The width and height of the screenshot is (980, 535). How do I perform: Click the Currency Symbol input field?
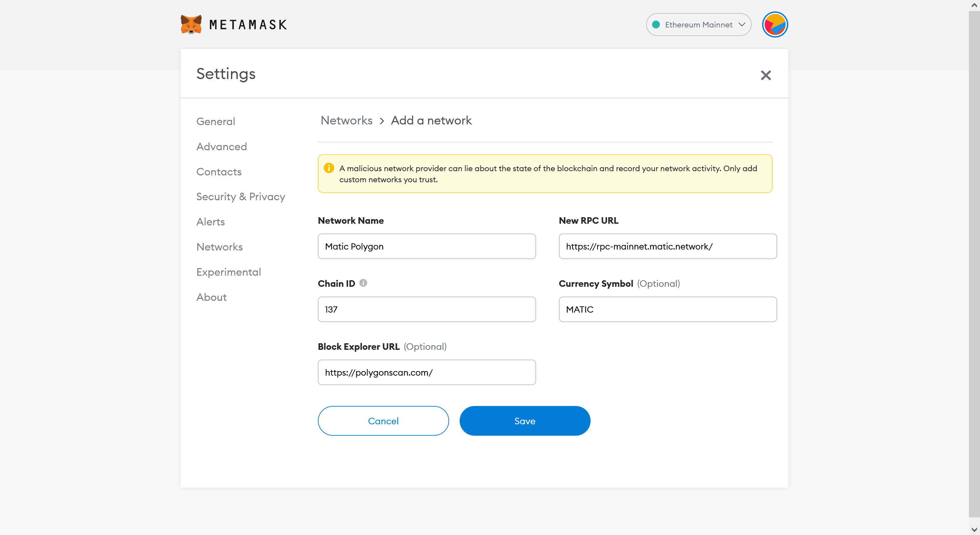tap(667, 309)
